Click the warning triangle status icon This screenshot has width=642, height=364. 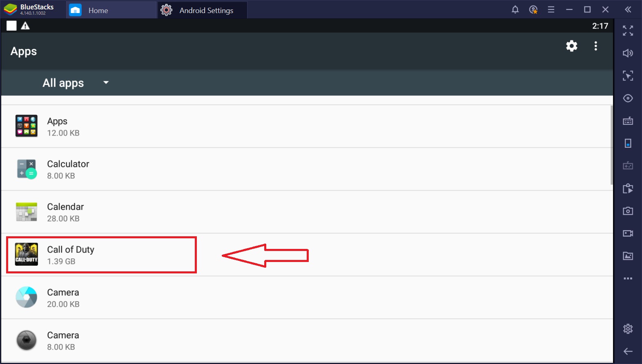(25, 26)
